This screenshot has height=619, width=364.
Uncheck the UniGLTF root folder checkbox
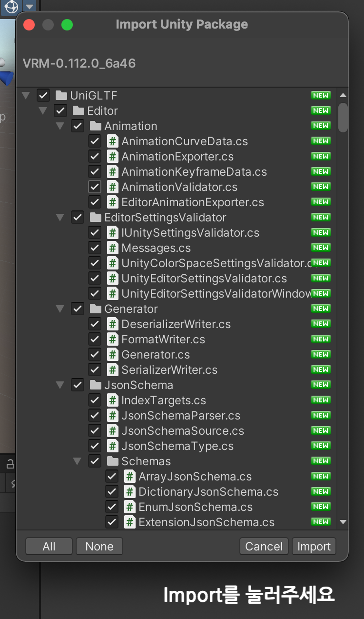[43, 96]
